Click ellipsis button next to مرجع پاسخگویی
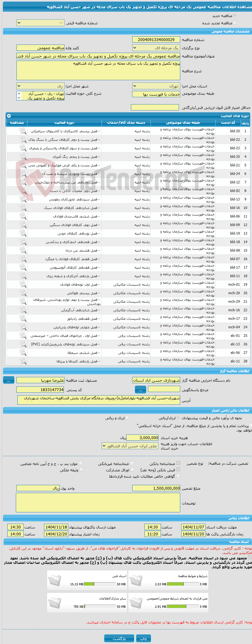The height and width of the screenshot is (644, 252). tap(140, 390)
